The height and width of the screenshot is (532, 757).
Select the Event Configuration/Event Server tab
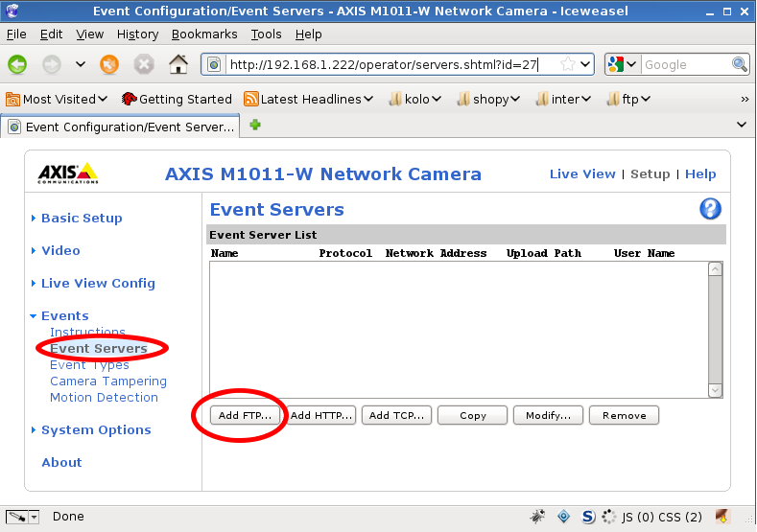121,127
